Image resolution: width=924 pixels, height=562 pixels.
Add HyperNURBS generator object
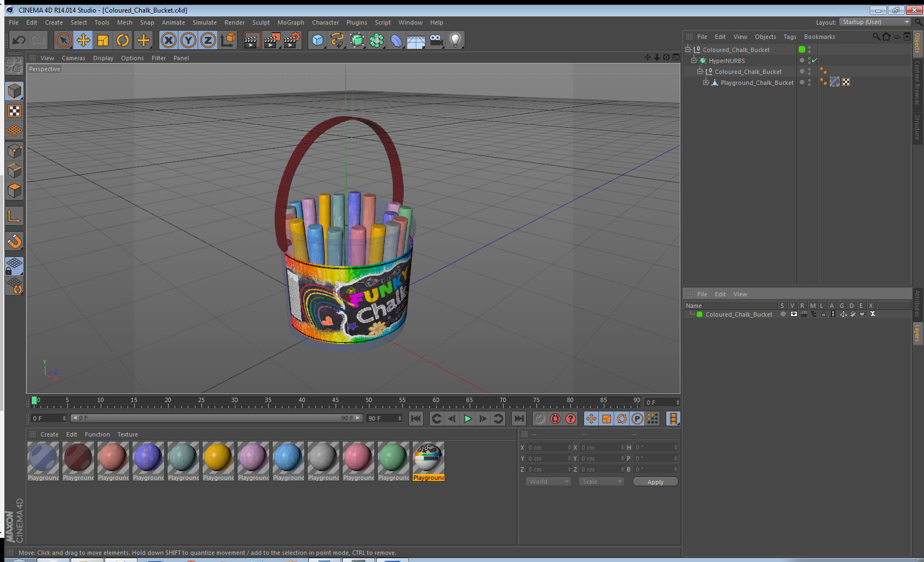click(357, 40)
